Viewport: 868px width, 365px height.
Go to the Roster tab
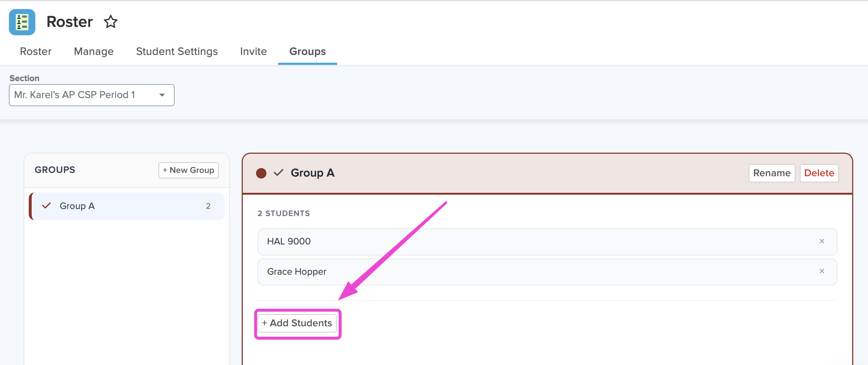pyautogui.click(x=36, y=52)
